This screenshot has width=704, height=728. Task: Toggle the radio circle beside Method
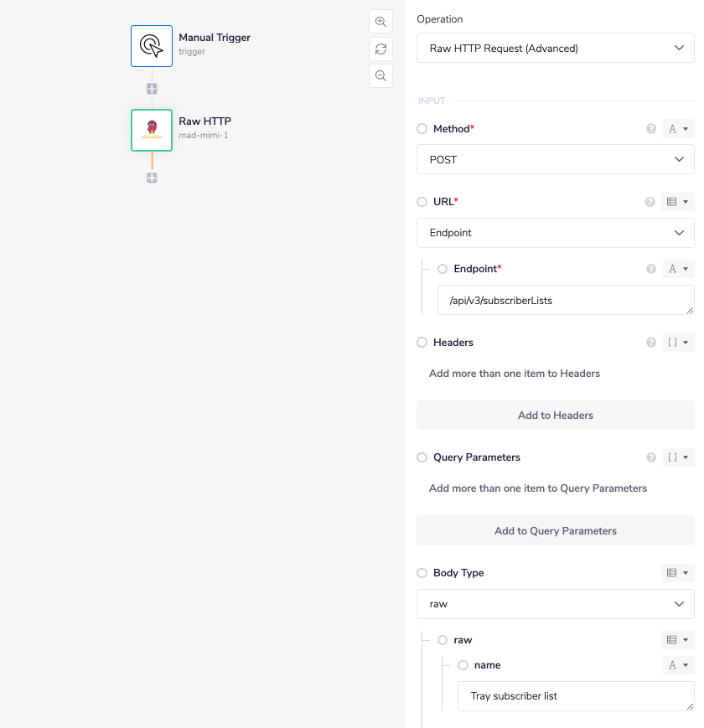[422, 129]
